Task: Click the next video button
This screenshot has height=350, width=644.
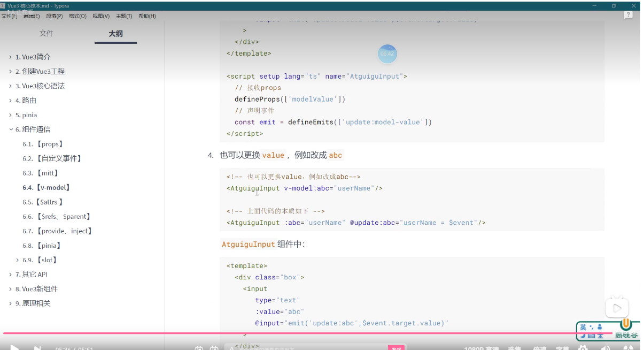Action: click(x=37, y=348)
